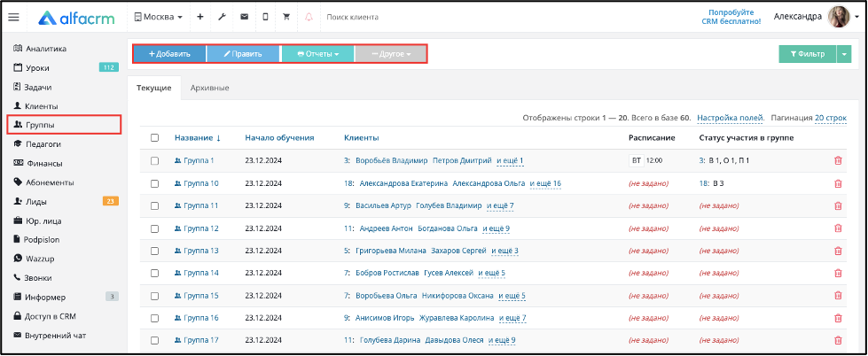Image resolution: width=868 pixels, height=356 pixels.
Task: Sort by the Название column header
Action: 198,138
